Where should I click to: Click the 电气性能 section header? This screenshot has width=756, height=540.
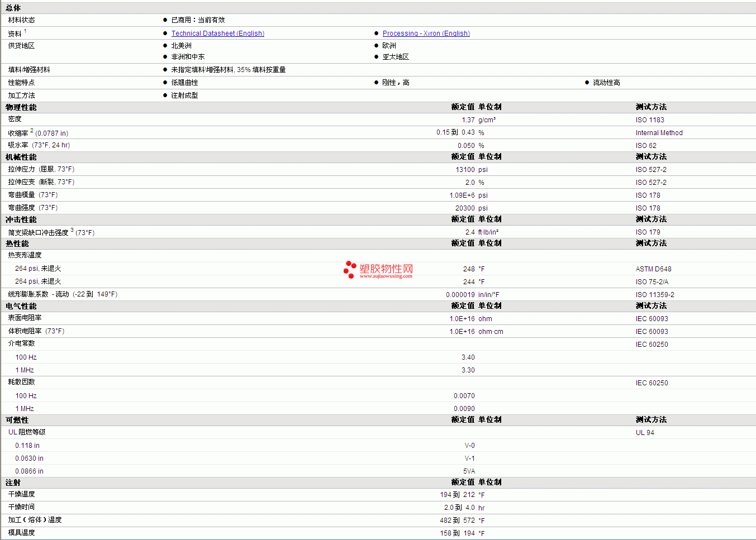(21, 306)
